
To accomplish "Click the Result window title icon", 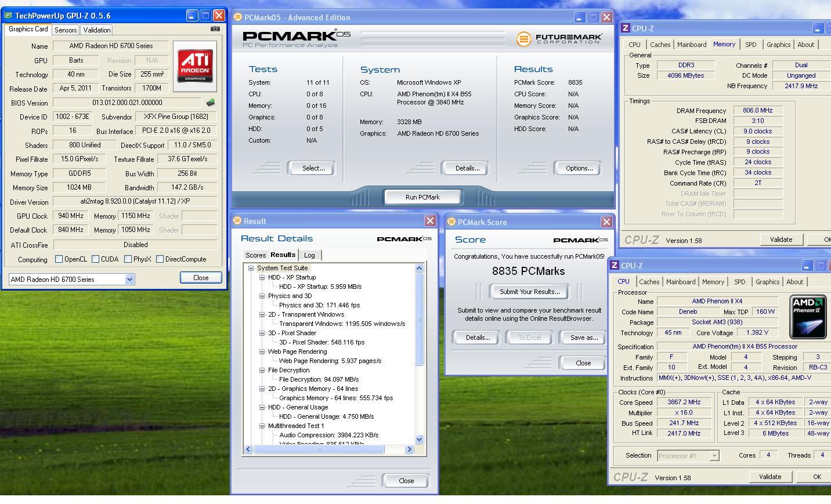I will [237, 220].
